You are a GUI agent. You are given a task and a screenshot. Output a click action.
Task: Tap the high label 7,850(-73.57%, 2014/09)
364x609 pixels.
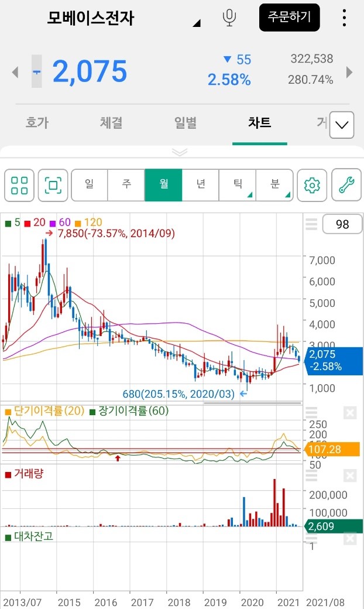116,234
